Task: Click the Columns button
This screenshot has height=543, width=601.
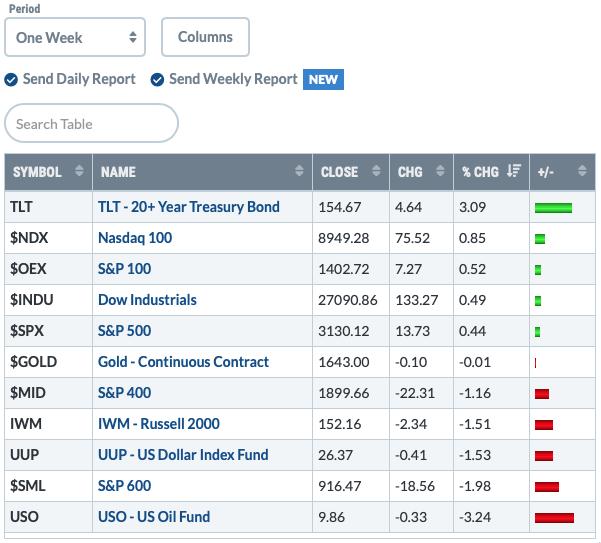Action: [x=205, y=37]
